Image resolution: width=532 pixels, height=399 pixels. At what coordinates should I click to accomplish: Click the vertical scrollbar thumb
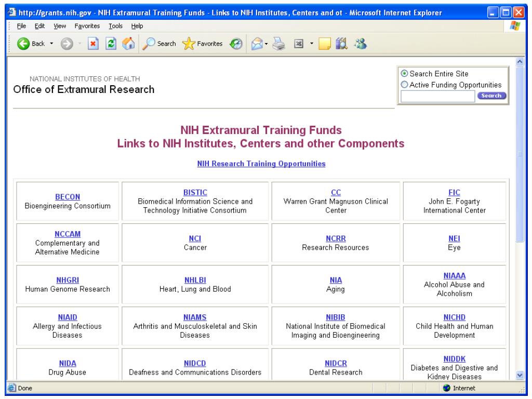tap(520, 154)
